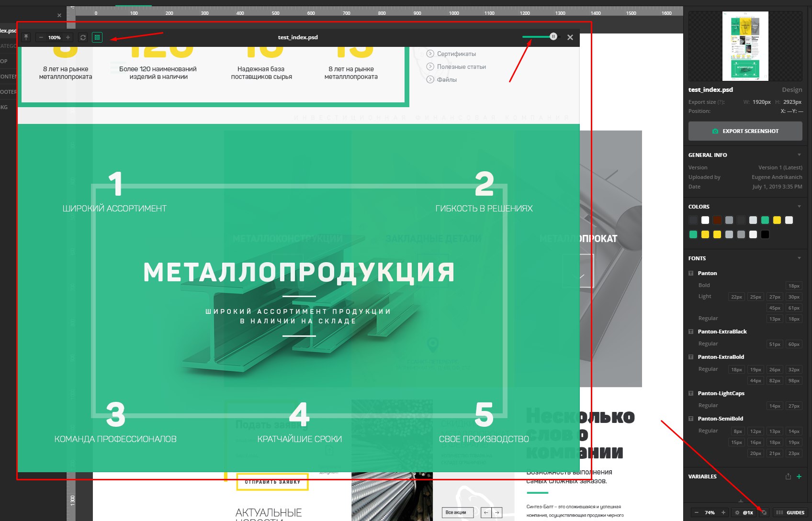
Task: Select the Panton-ExtraBold font family
Action: pos(721,357)
